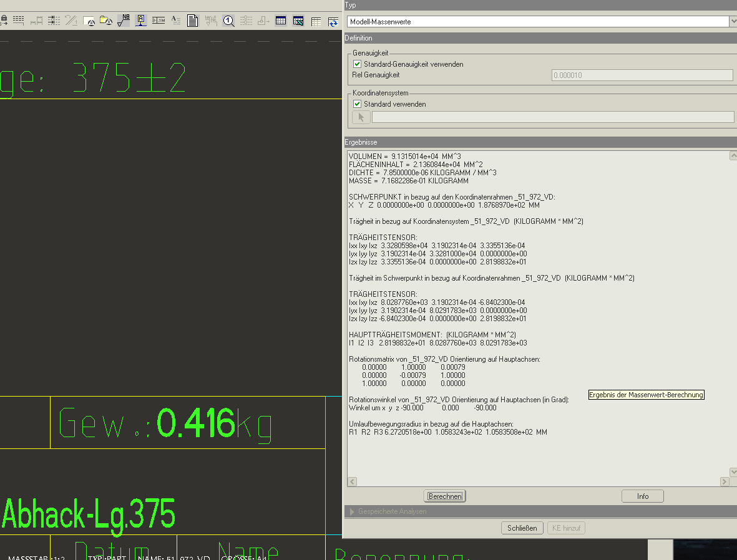Toggle Standard verwenden coordinate system checkbox
This screenshot has height=560, width=737.
pyautogui.click(x=357, y=104)
